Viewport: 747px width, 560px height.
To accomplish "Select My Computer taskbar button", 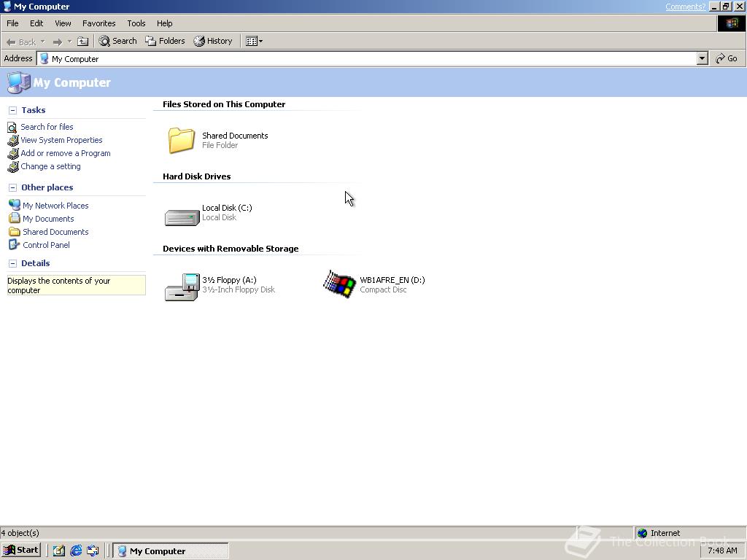I will (x=171, y=551).
